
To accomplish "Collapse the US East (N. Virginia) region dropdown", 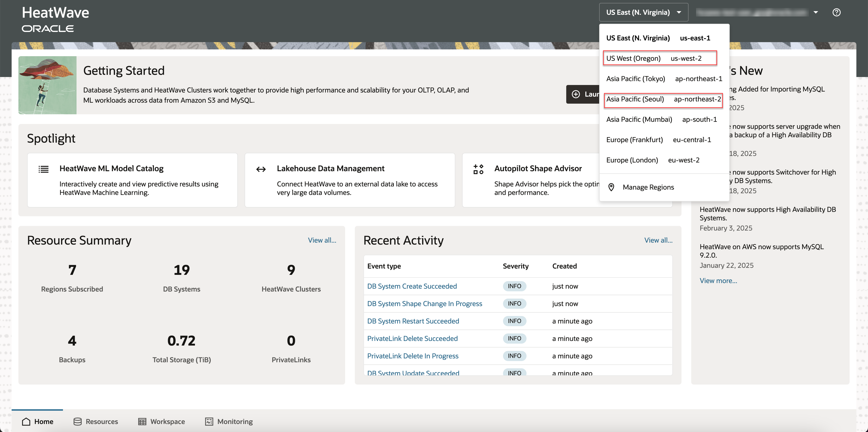I will (643, 12).
